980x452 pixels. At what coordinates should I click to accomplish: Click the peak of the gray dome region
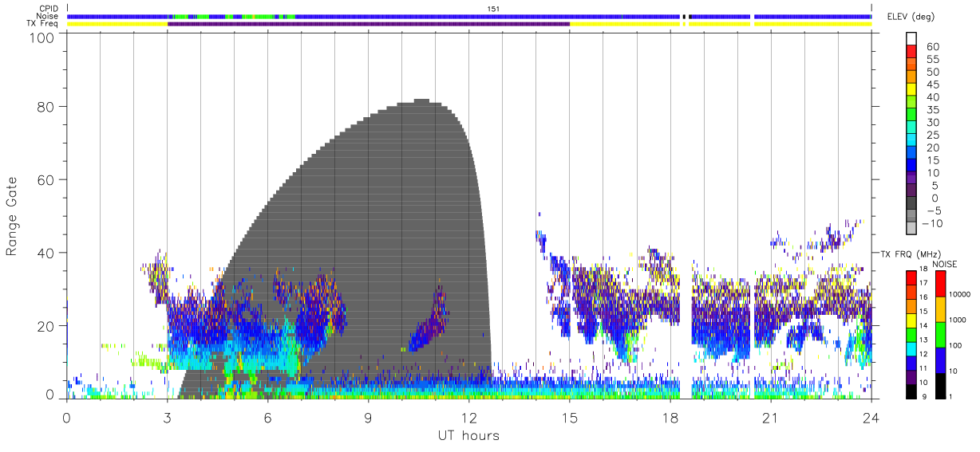coord(422,100)
